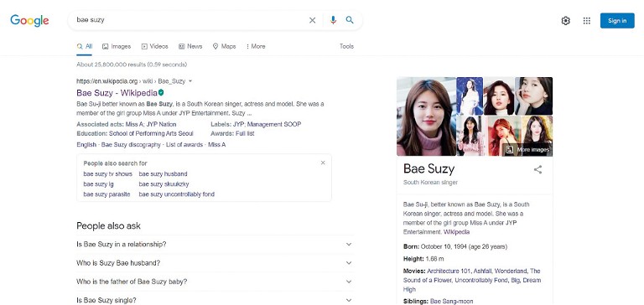Switch to the News tab

tap(190, 46)
